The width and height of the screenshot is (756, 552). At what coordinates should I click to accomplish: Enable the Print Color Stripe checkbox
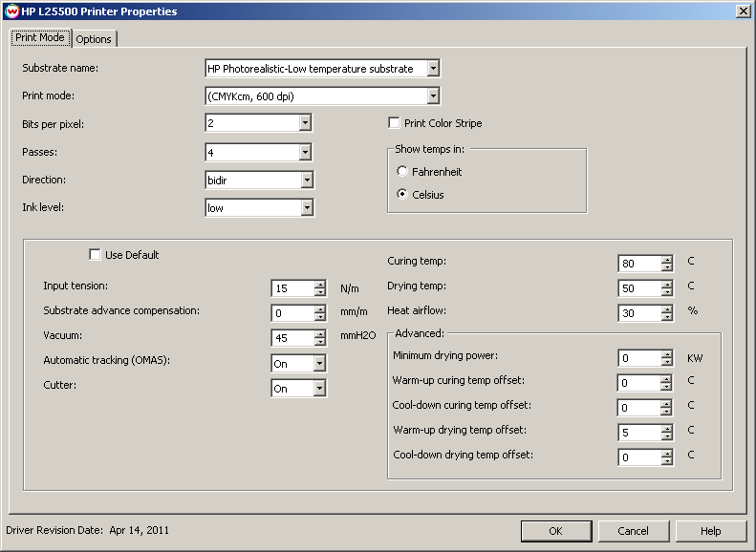pos(394,123)
